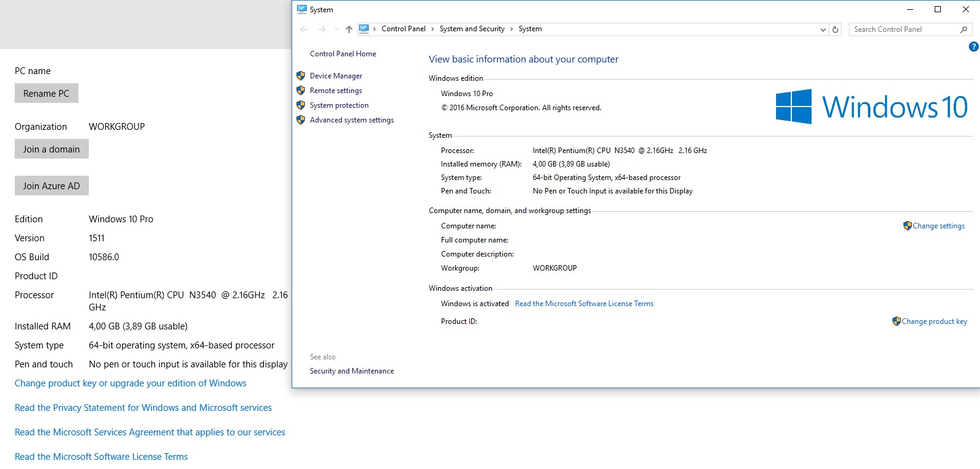Click the shield icon beside System protection
980x469 pixels.
(301, 105)
